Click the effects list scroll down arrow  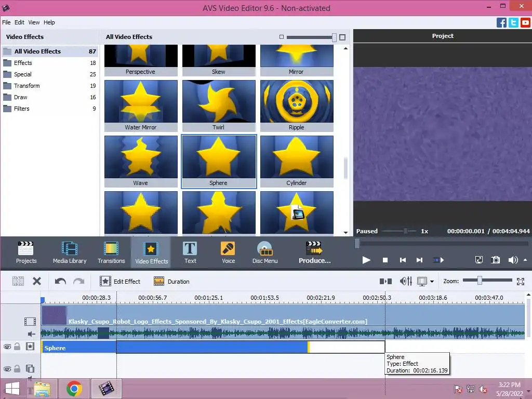tap(345, 232)
